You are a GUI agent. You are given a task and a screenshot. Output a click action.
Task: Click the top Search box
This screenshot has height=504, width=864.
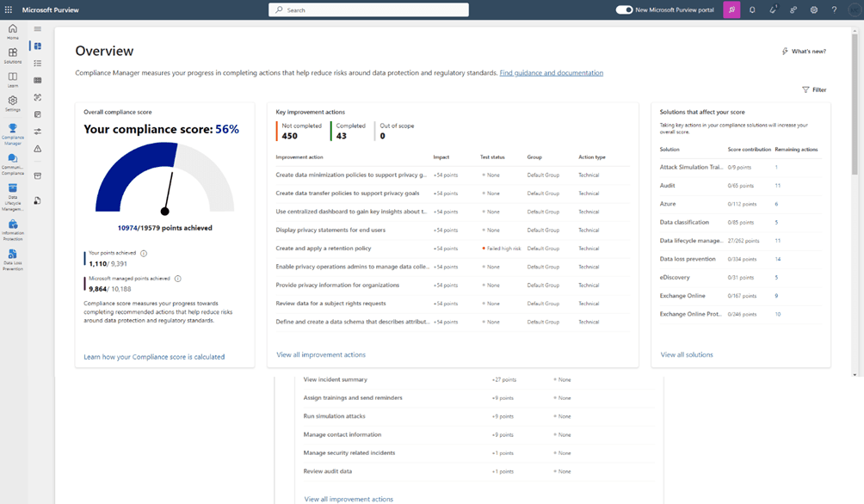(368, 10)
